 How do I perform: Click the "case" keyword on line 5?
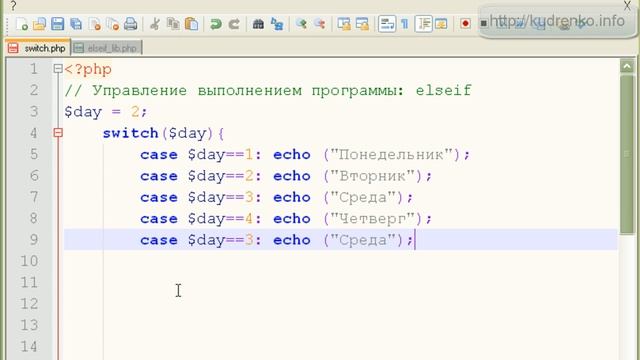[159, 155]
